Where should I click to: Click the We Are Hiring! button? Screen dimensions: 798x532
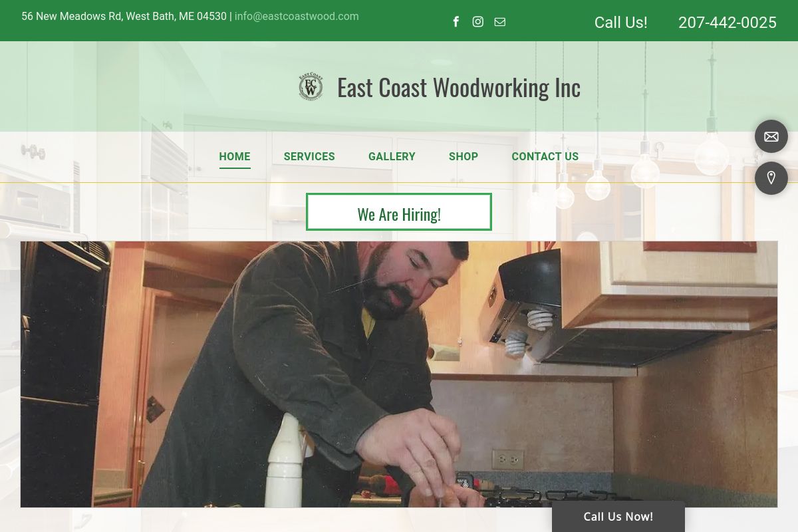(x=399, y=212)
